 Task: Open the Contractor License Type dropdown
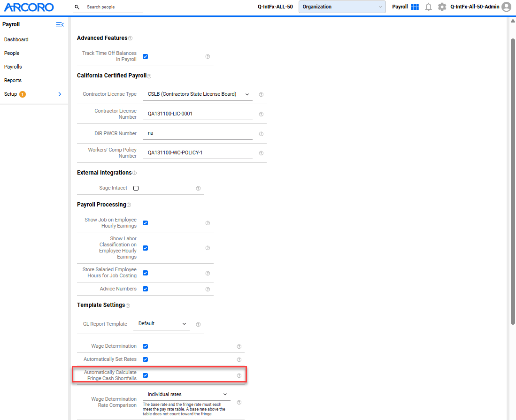(198, 94)
